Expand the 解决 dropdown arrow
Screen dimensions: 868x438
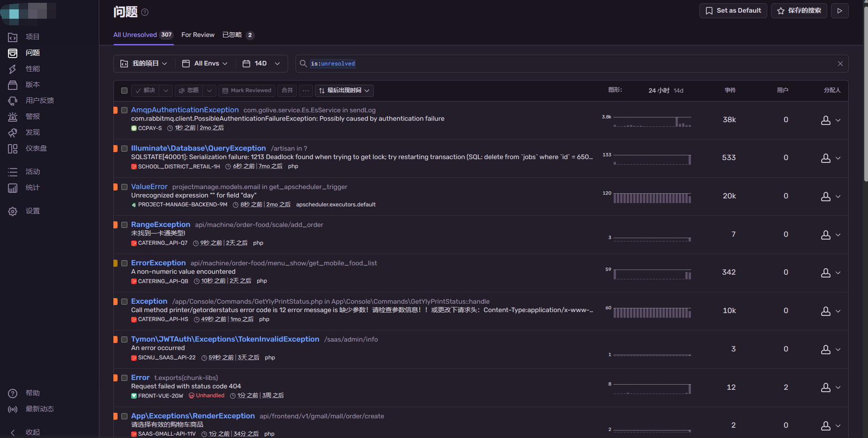[166, 90]
